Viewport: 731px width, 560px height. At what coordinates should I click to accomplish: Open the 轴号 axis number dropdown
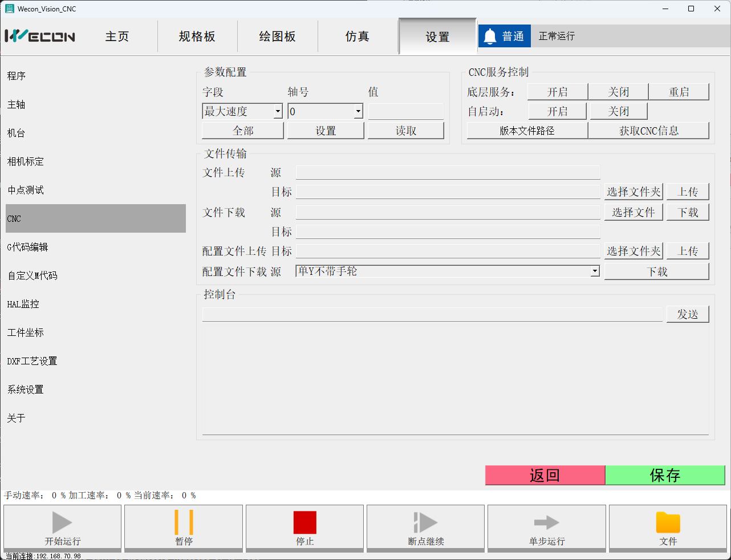[x=358, y=111]
